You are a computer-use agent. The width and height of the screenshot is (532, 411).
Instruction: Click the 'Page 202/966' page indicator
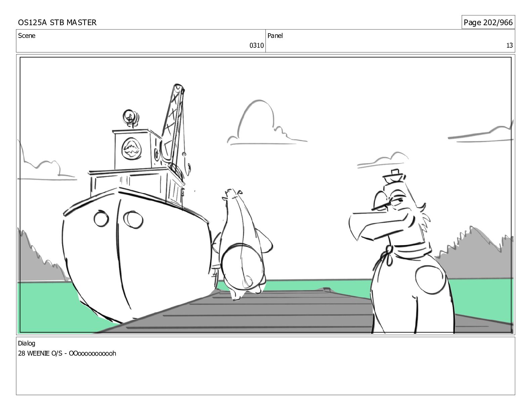click(488, 22)
